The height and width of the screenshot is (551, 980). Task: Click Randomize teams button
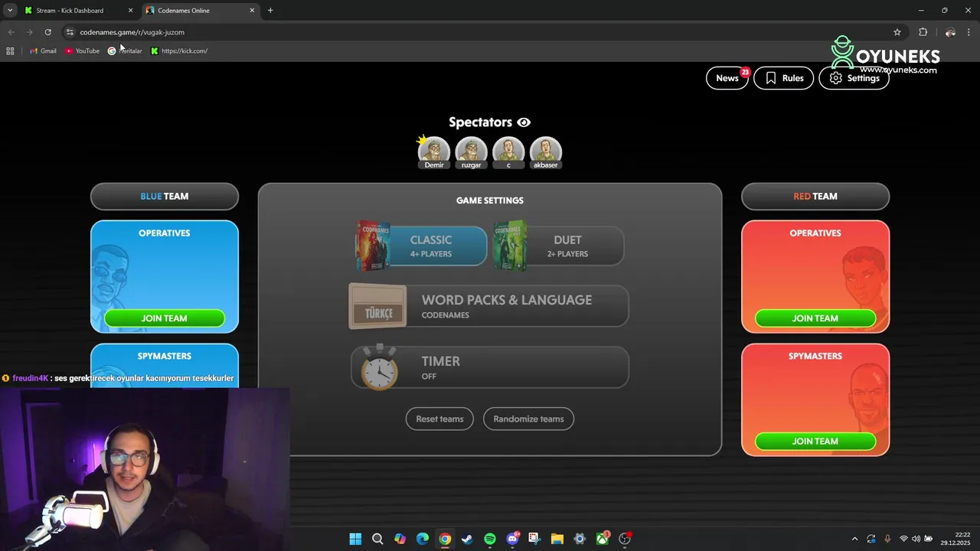(x=528, y=419)
